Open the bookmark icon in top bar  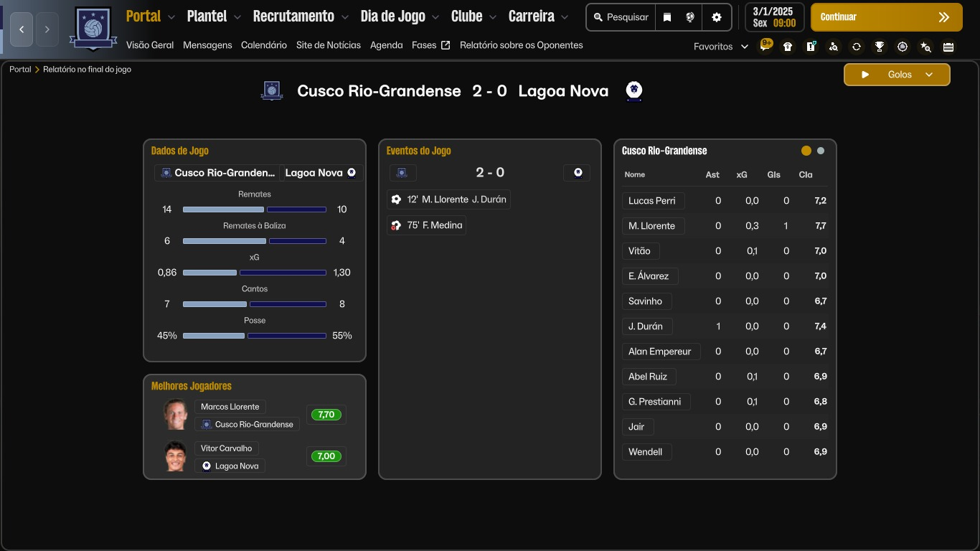(667, 17)
